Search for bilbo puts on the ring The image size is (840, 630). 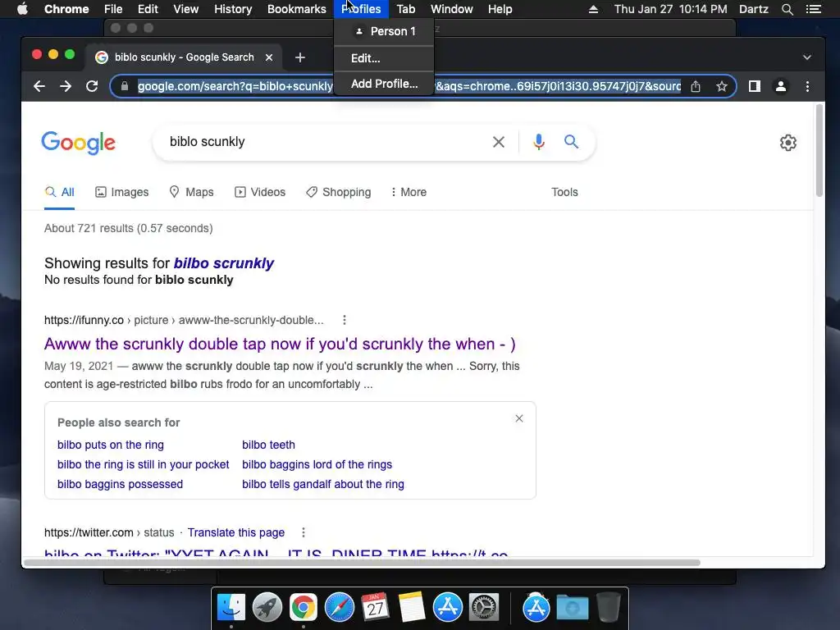111,445
